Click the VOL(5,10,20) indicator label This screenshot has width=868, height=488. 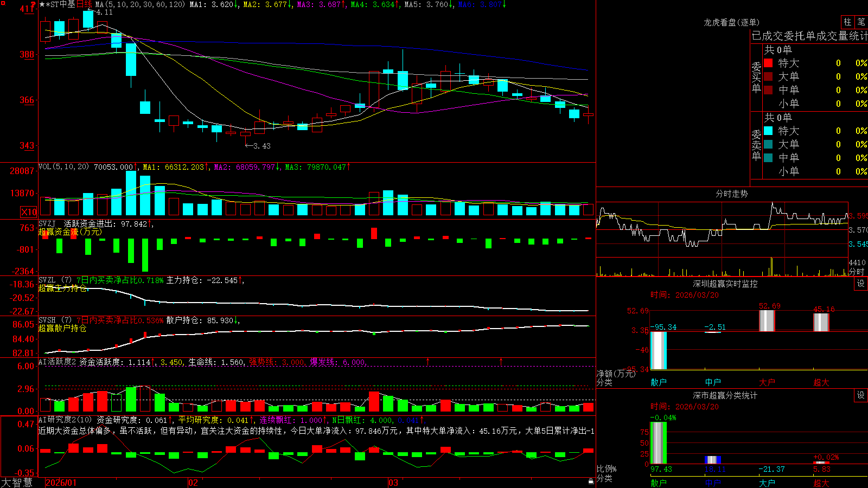click(63, 166)
